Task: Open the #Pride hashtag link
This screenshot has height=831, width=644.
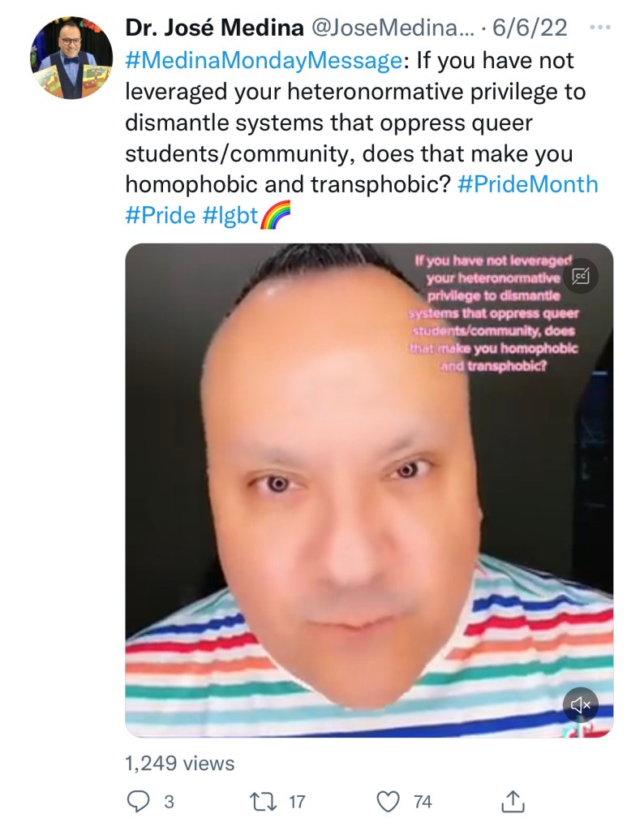Action: point(161,215)
